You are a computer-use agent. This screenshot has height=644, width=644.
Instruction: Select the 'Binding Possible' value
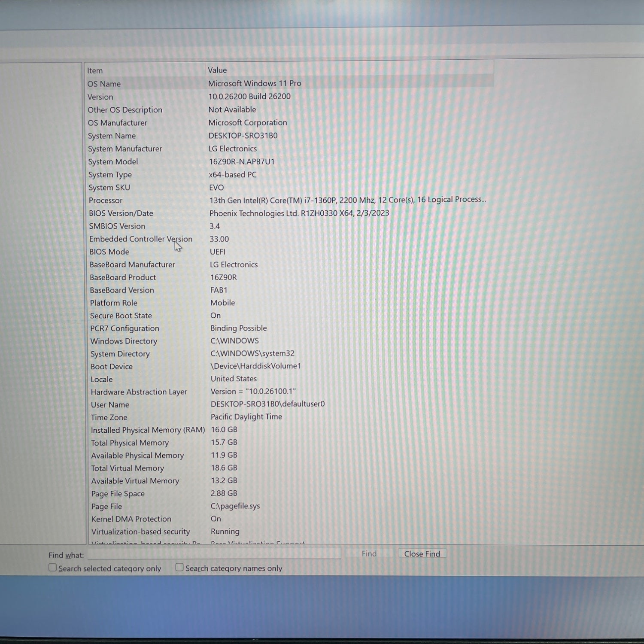coord(239,328)
